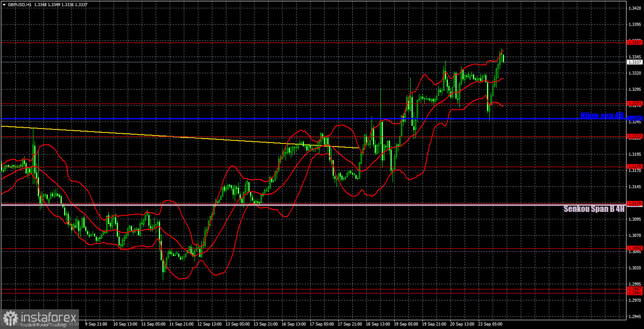Image resolution: width=644 pixels, height=329 pixels.
Task: Select the current price tag 1.3337
Action: point(635,62)
